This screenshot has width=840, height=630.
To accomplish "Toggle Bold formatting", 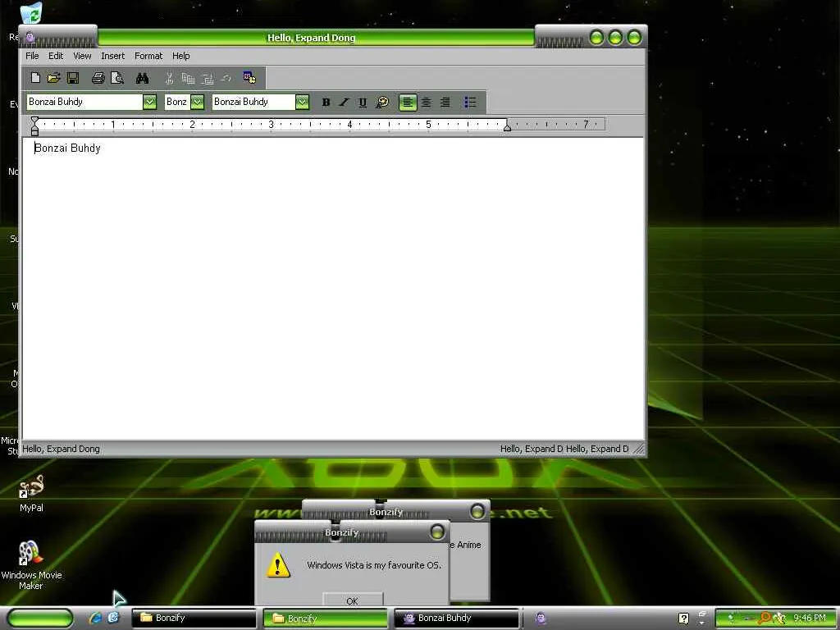I will (326, 102).
